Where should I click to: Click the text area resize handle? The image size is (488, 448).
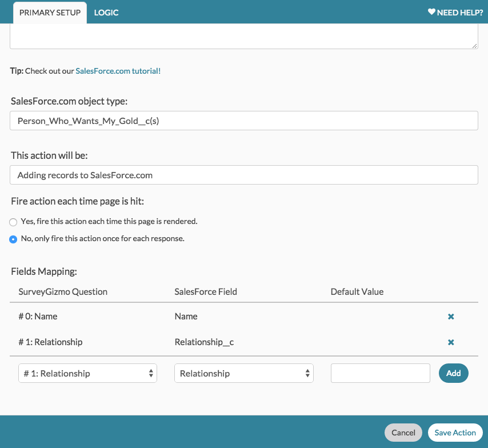coord(474,46)
